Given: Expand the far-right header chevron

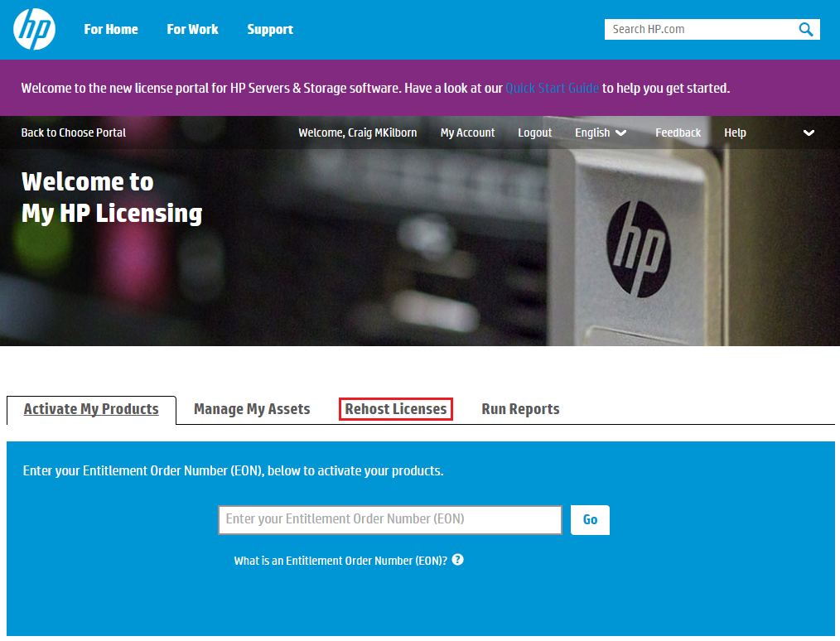Looking at the screenshot, I should click(x=809, y=133).
